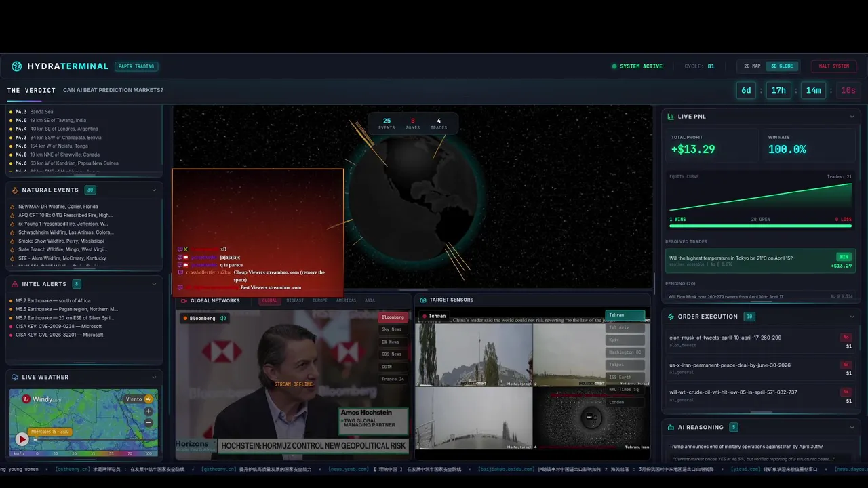Image resolution: width=868 pixels, height=488 pixels.
Task: Click the No badge on the elon-musk order
Action: [x=846, y=337]
